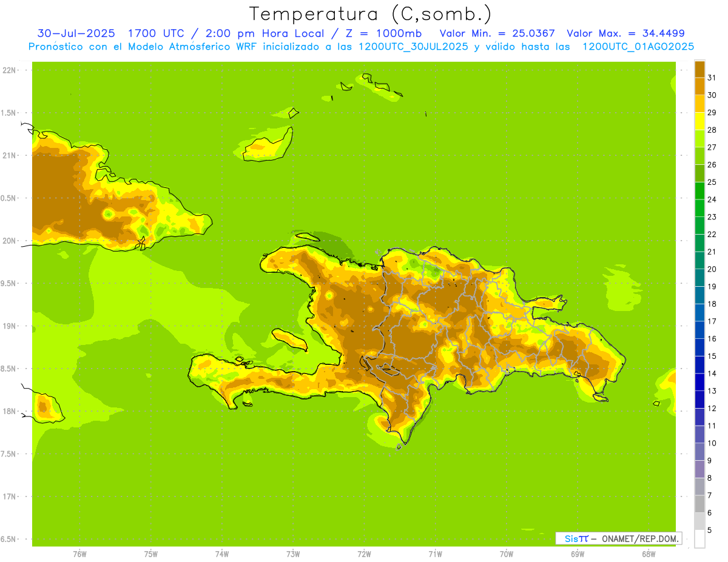Click the colorbar label '23'
Image resolution: width=728 pixels, height=562 pixels.
point(712,217)
